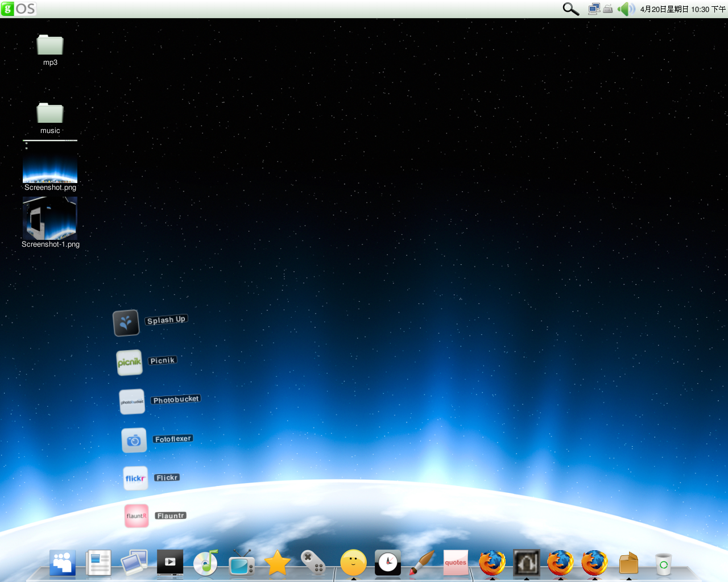Image resolution: width=728 pixels, height=582 pixels.
Task: Open the gOS logo menu
Action: tap(19, 9)
